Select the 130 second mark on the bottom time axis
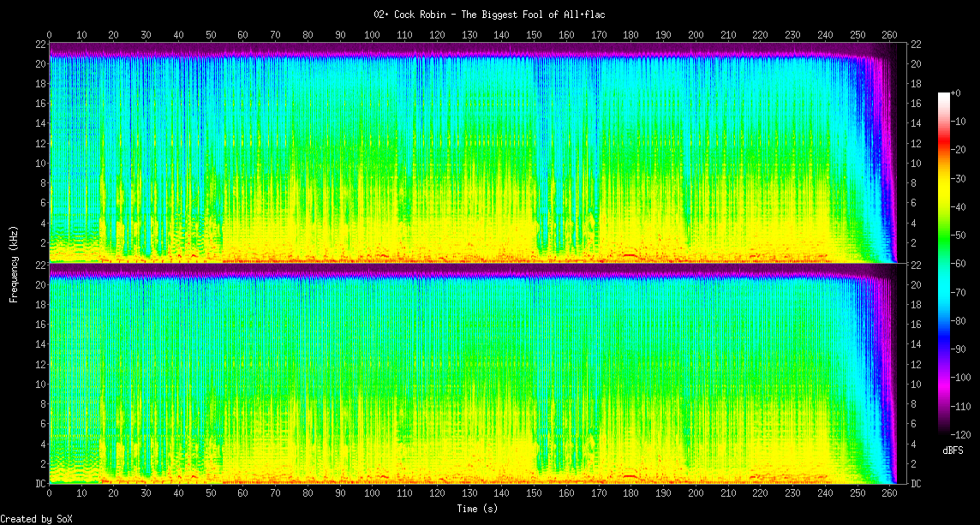Image resolution: width=980 pixels, height=525 pixels. 469,493
